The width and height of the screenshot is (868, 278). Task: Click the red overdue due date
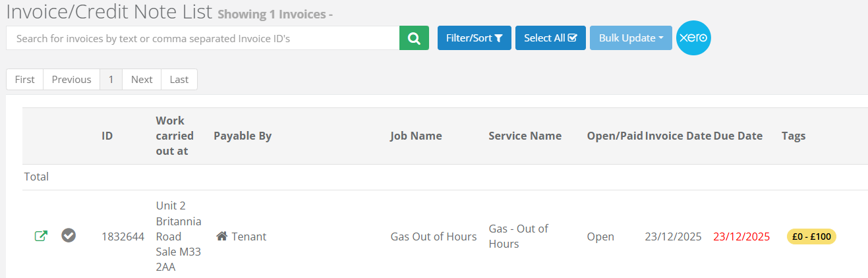(x=741, y=236)
